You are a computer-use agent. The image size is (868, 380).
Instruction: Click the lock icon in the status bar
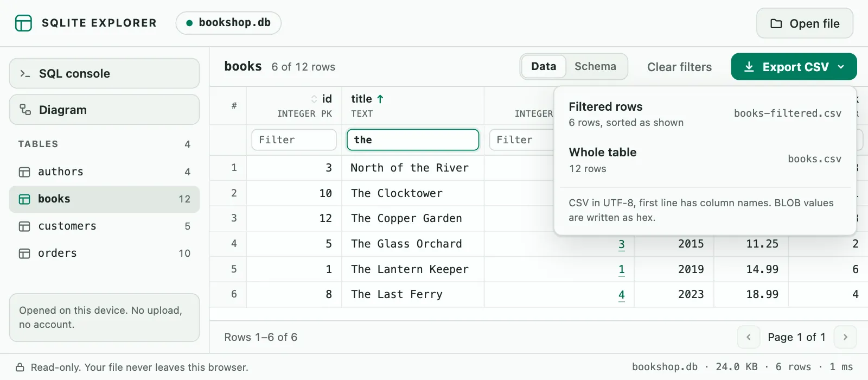tap(20, 368)
